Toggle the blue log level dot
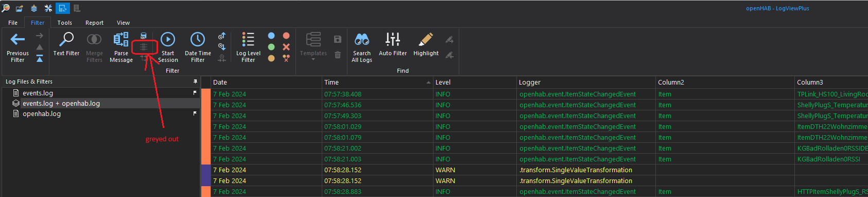Screen dimensions: 868x197 [271, 36]
